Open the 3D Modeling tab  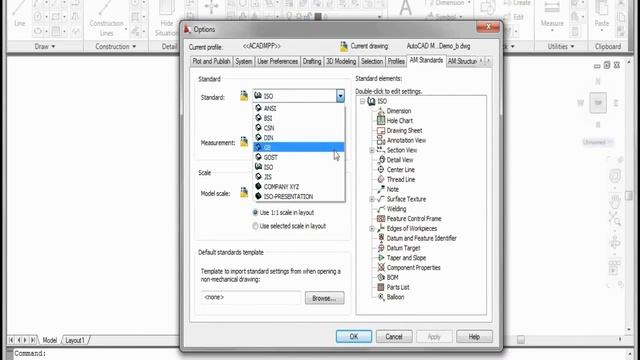click(341, 61)
